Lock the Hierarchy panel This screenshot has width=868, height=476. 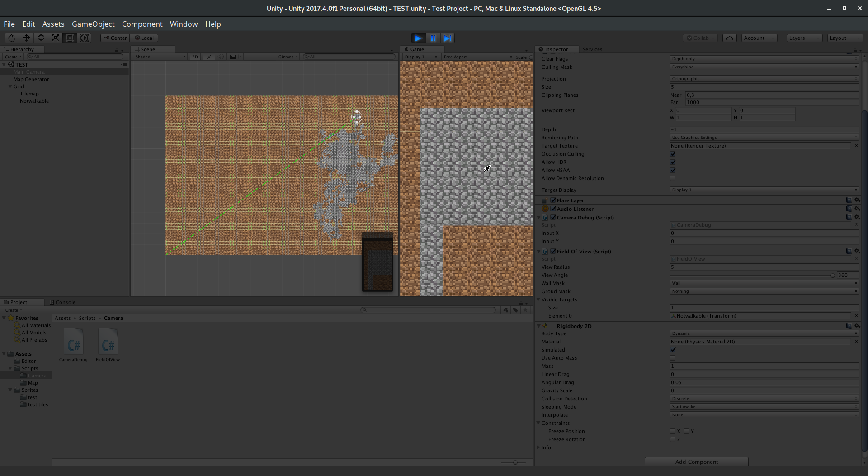pos(117,50)
